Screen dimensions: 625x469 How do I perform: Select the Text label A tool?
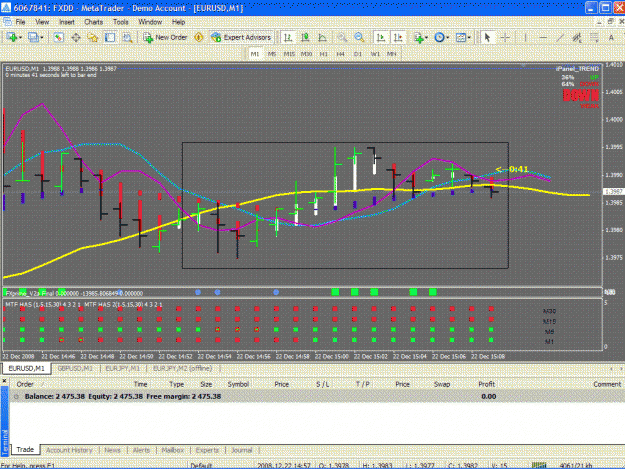click(611, 37)
